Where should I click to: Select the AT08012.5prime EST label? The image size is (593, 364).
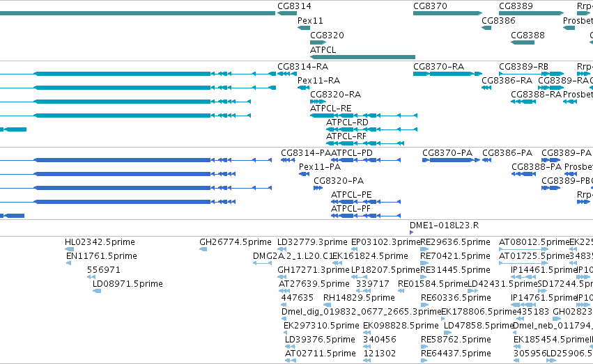[534, 242]
